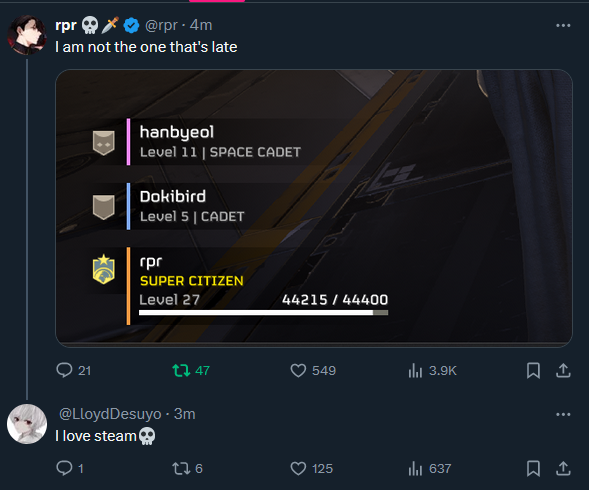Screen dimensions: 589x490
Task: Reply to LloydDesuyo's comment
Action: (69, 468)
